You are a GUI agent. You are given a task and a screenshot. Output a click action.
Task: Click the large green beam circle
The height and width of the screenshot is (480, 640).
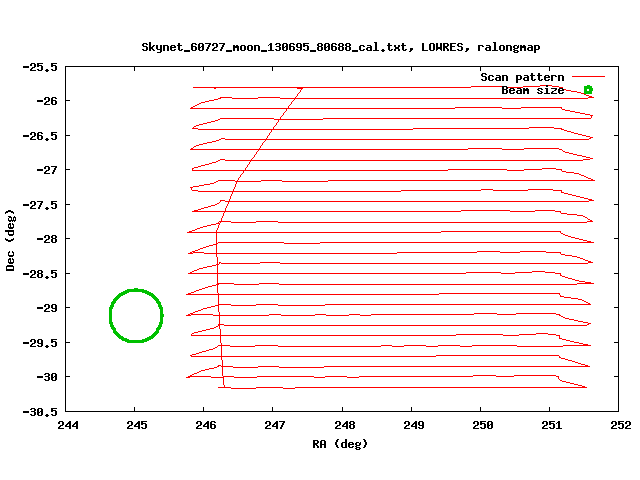point(136,315)
